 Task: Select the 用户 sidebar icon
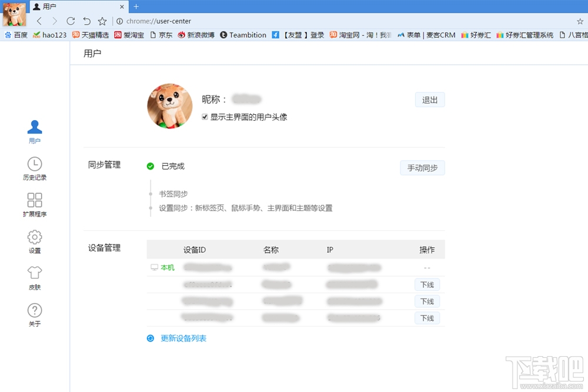pyautogui.click(x=34, y=129)
